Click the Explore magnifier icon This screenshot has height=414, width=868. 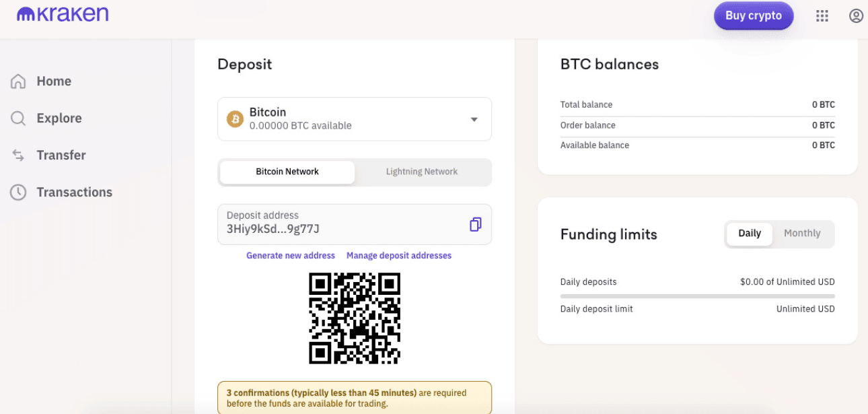pos(18,118)
